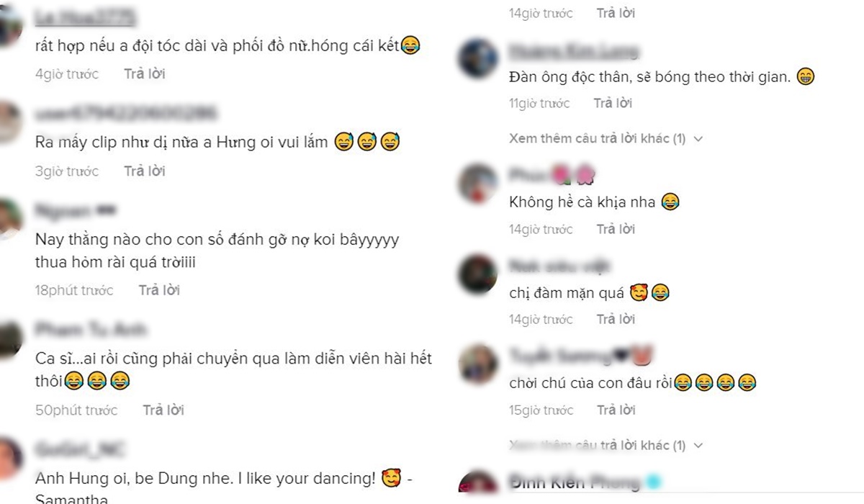The width and height of the screenshot is (864, 504).
Task: Open avatar next to 'Không hề cà khịa nha'
Action: click(x=478, y=184)
